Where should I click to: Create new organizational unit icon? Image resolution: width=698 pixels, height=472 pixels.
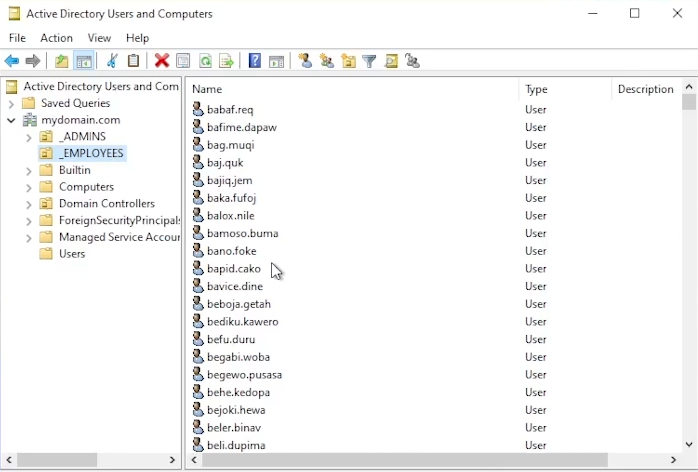pyautogui.click(x=348, y=61)
